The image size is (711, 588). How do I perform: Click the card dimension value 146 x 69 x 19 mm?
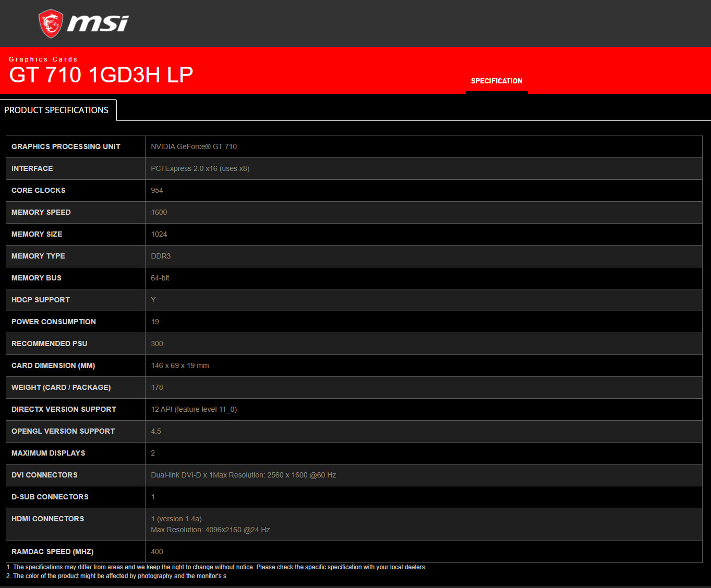click(179, 365)
